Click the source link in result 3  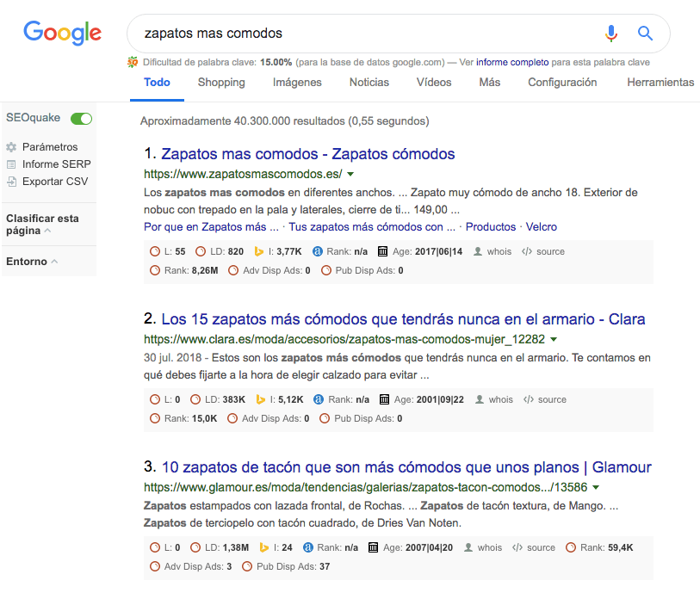click(x=541, y=547)
